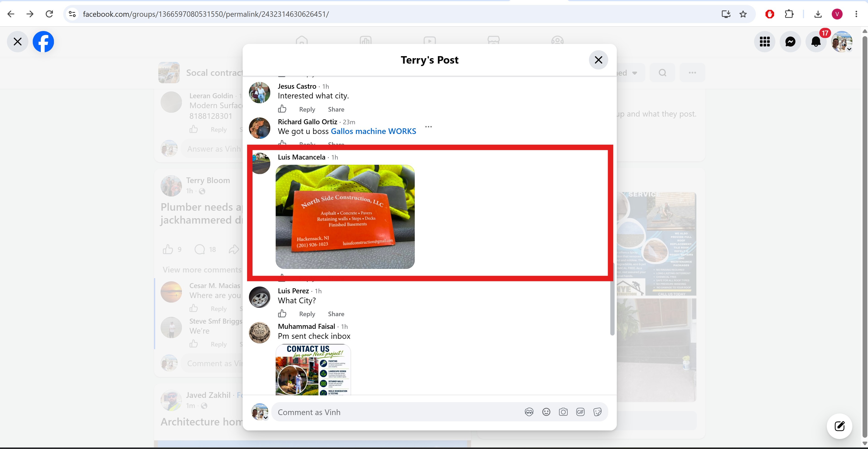The width and height of the screenshot is (868, 449).
Task: Close the post view with the top-left X
Action: pos(17,41)
